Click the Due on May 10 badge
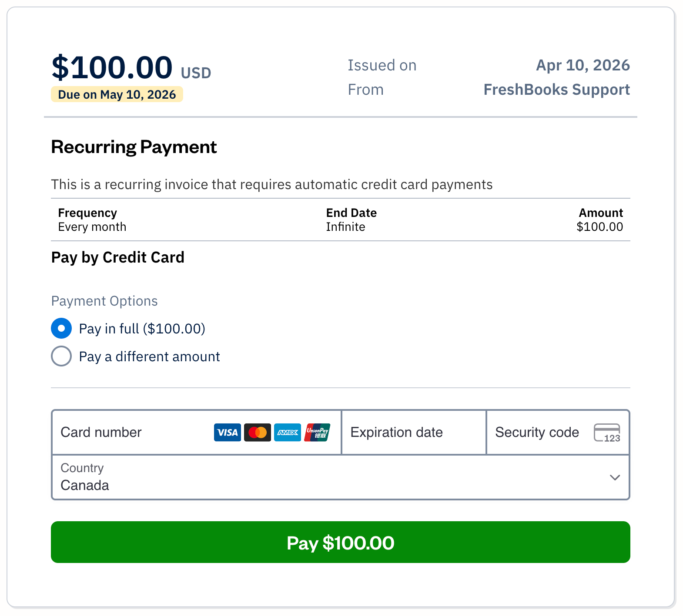 (117, 94)
